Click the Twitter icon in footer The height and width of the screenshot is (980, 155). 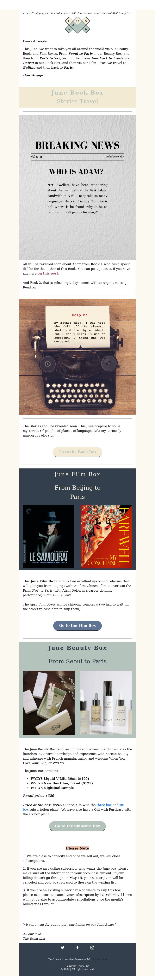(62, 947)
